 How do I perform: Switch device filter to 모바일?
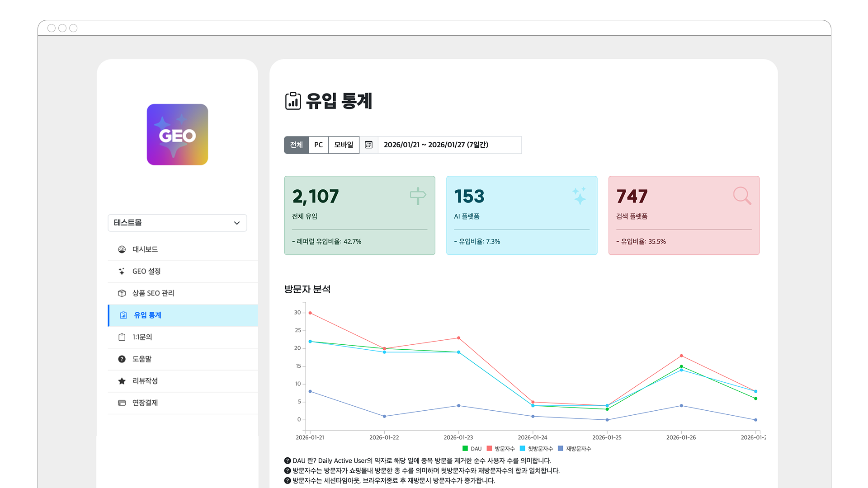pyautogui.click(x=344, y=145)
